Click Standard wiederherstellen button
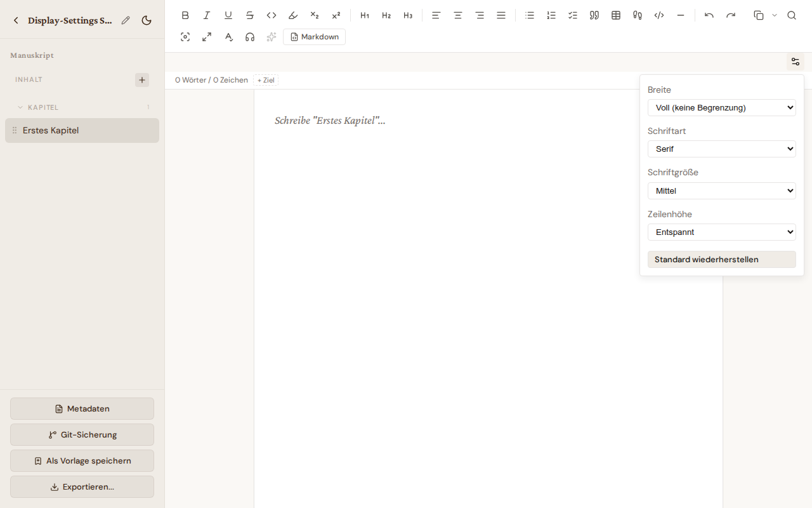The height and width of the screenshot is (508, 812). point(722,259)
